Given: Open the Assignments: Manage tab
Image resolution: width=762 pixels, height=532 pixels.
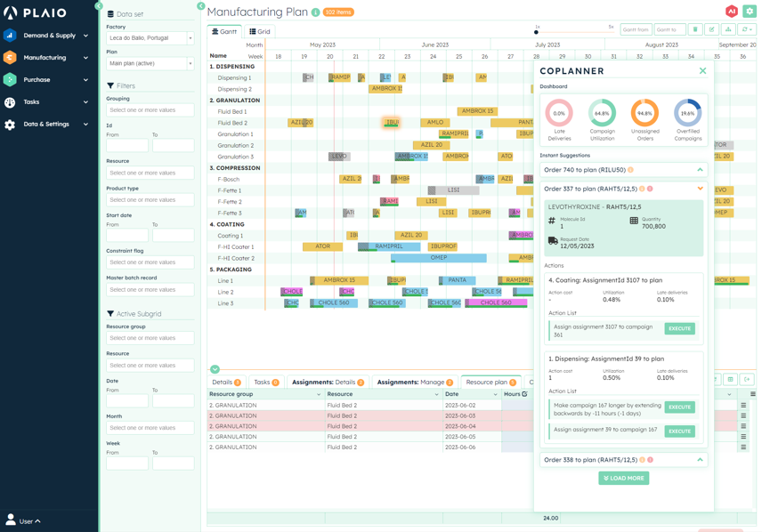Looking at the screenshot, I should [x=415, y=383].
